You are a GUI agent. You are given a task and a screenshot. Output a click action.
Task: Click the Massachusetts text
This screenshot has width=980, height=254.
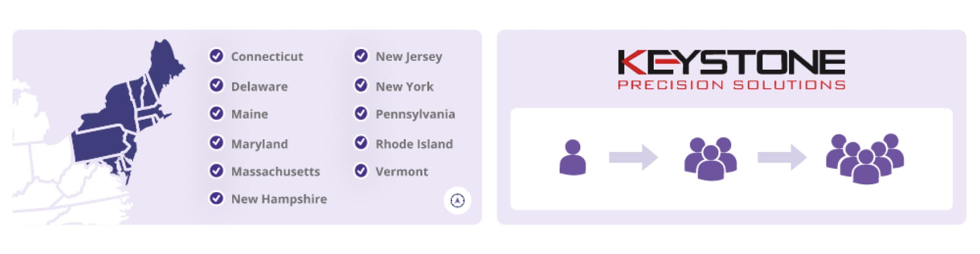(276, 172)
